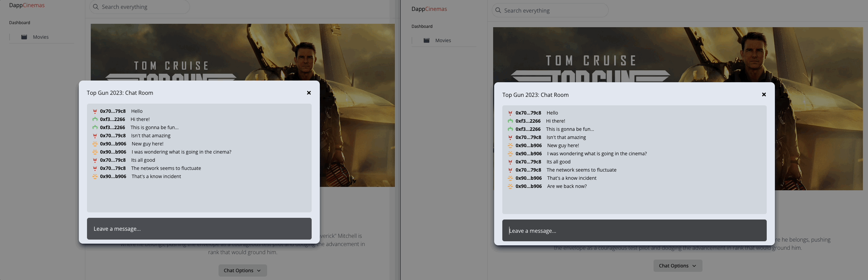Click "I was wondering what is going" text, left window
The image size is (868, 280).
181,152
